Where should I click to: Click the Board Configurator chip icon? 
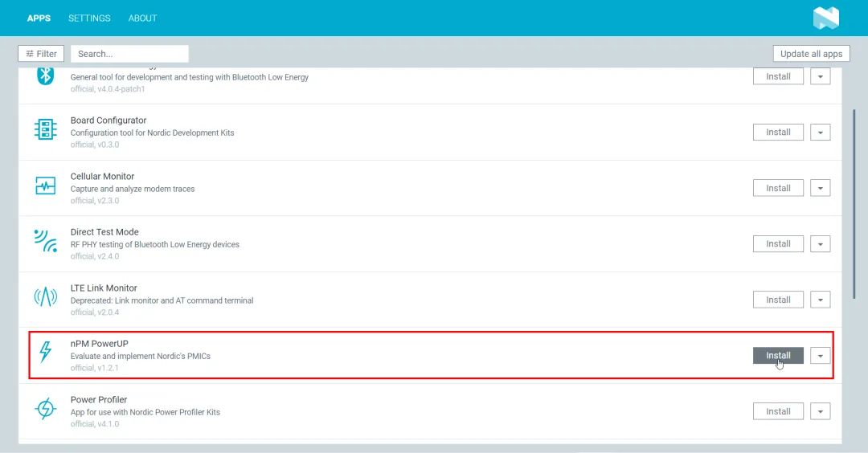coord(46,130)
